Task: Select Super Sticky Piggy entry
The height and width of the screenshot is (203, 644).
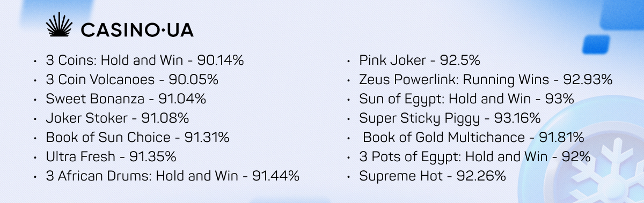Action: pyautogui.click(x=450, y=118)
